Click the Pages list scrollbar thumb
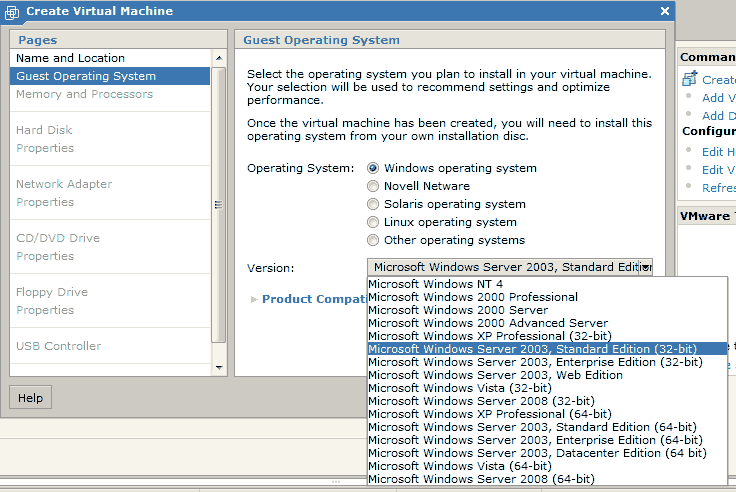The image size is (736, 492). (x=219, y=205)
